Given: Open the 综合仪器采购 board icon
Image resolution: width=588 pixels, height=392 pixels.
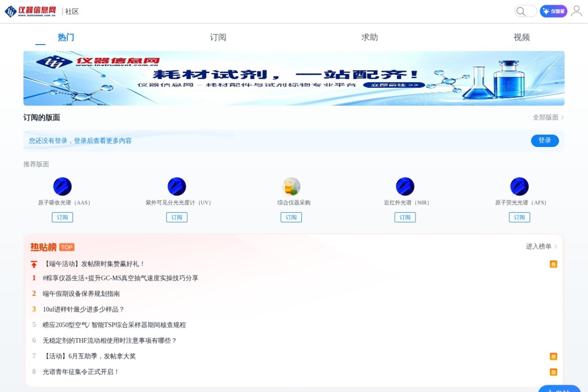Looking at the screenshot, I should pyautogui.click(x=291, y=187).
